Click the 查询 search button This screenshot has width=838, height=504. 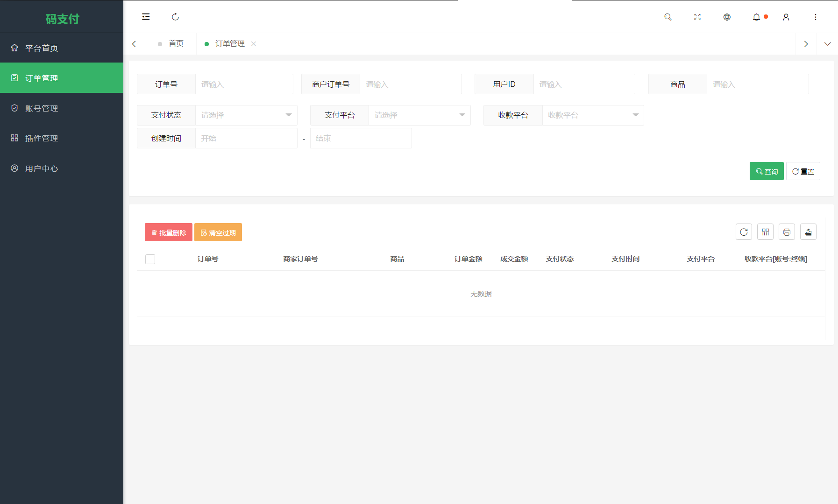click(x=767, y=171)
